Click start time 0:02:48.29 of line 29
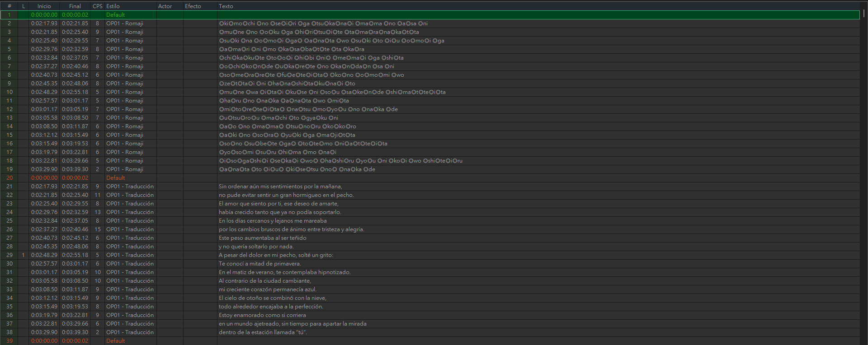The width and height of the screenshot is (868, 345). pos(44,255)
